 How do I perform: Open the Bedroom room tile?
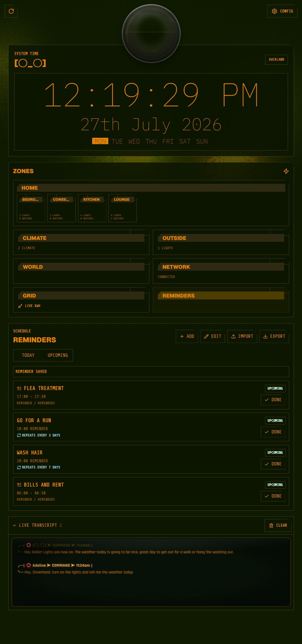click(31, 208)
